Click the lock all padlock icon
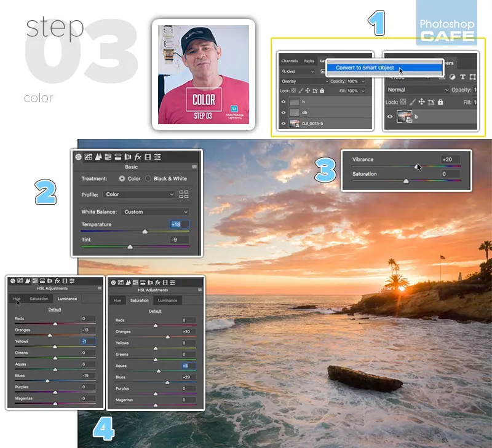The height and width of the screenshot is (448, 492). (322, 92)
